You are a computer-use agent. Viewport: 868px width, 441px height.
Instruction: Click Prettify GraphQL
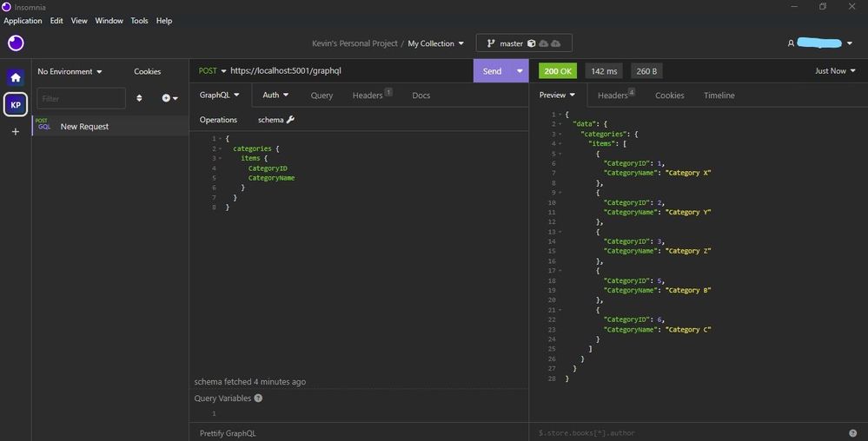[228, 432]
